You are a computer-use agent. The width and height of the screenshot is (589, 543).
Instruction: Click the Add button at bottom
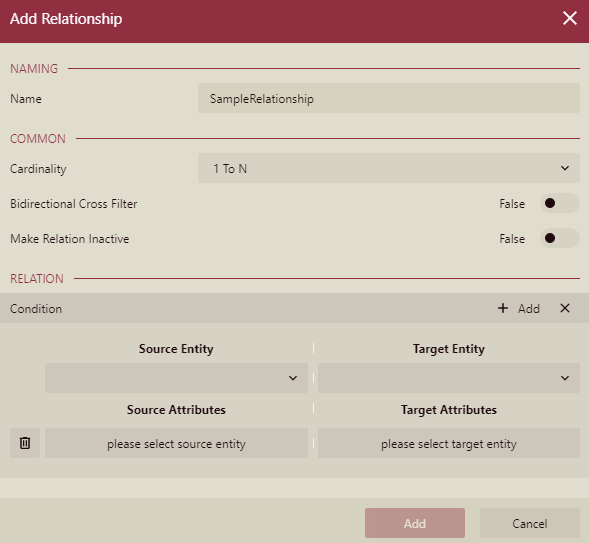coord(415,523)
